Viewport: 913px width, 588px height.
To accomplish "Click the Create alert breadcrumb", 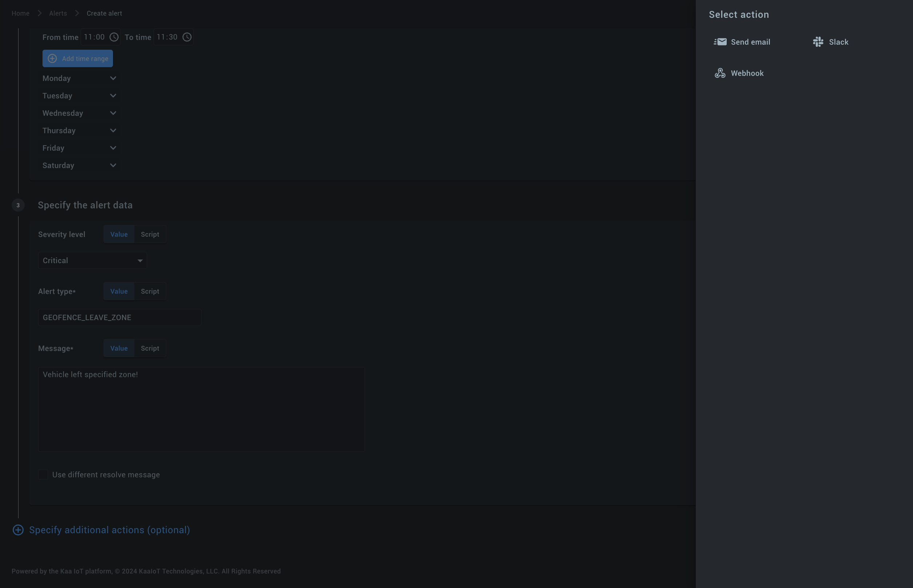I will point(104,13).
